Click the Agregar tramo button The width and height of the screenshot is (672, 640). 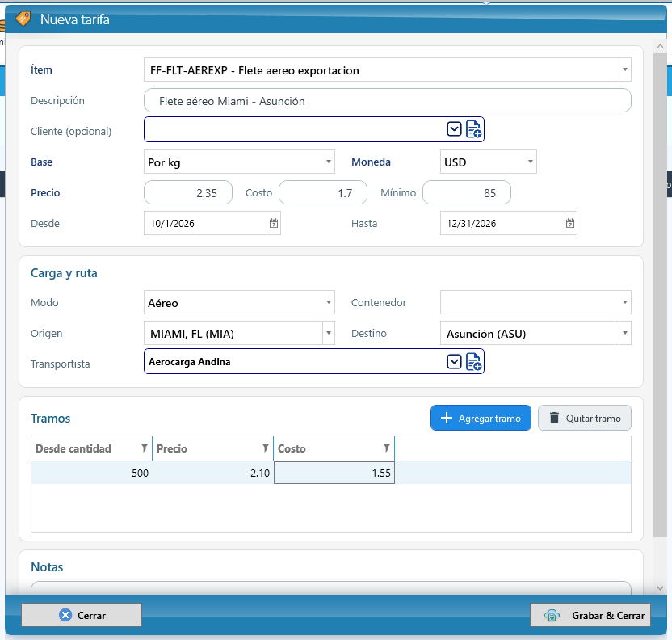click(481, 418)
